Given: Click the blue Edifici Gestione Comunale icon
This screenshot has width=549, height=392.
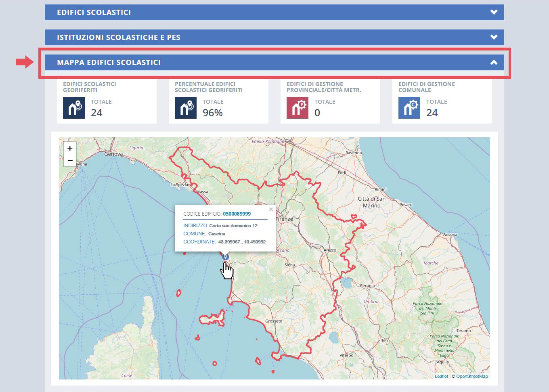Looking at the screenshot, I should pyautogui.click(x=409, y=107).
